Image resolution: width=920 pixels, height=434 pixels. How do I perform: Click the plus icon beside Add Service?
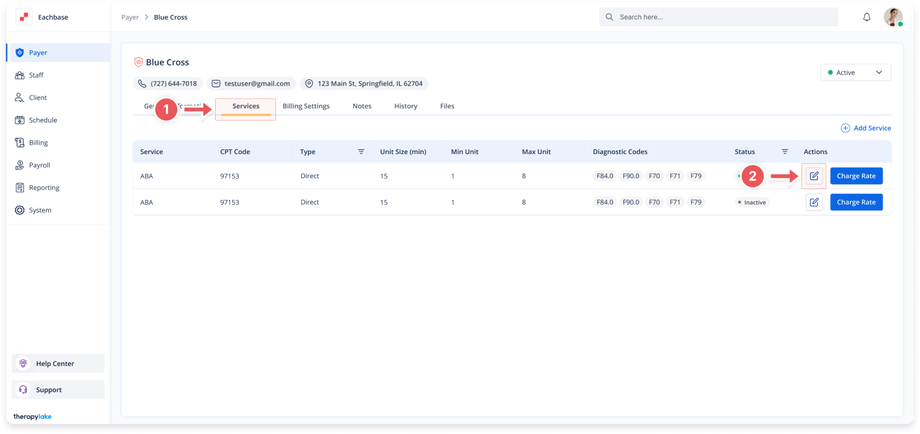pyautogui.click(x=845, y=128)
